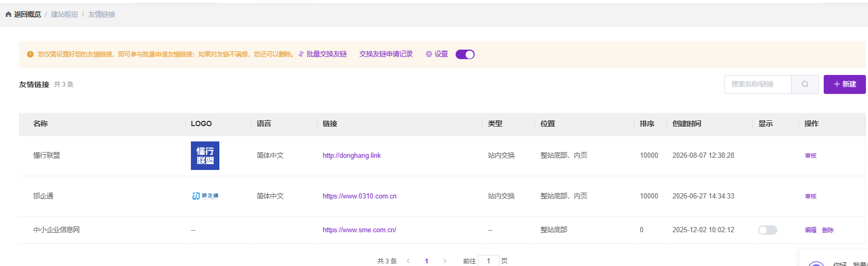The image size is (868, 266).
Task: Open 交换友链申请记录 link
Action: [386, 54]
